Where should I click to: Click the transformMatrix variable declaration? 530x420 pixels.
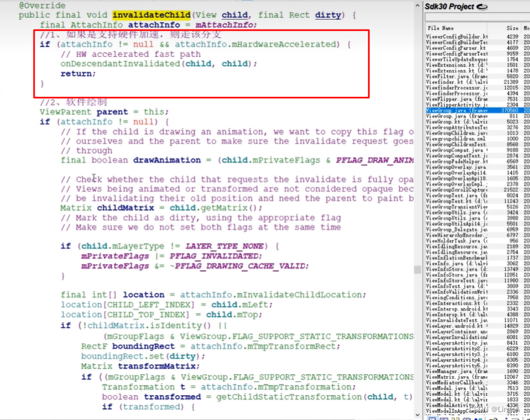pyautogui.click(x=157, y=366)
